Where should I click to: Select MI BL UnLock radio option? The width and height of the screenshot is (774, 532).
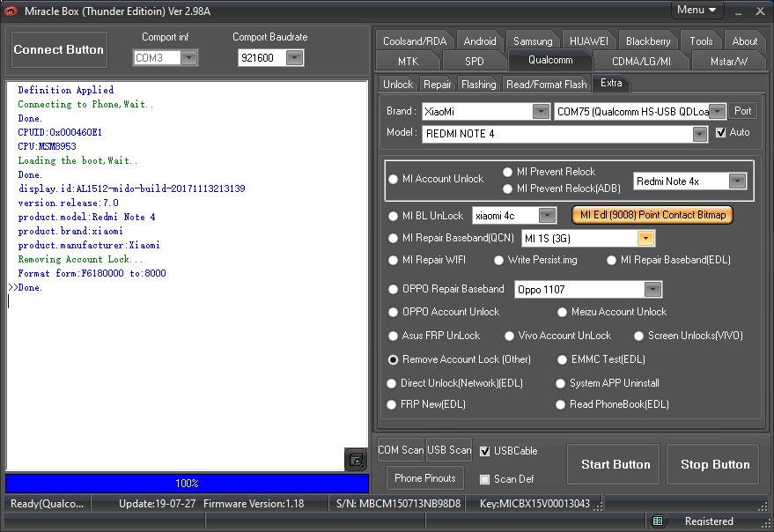point(393,216)
